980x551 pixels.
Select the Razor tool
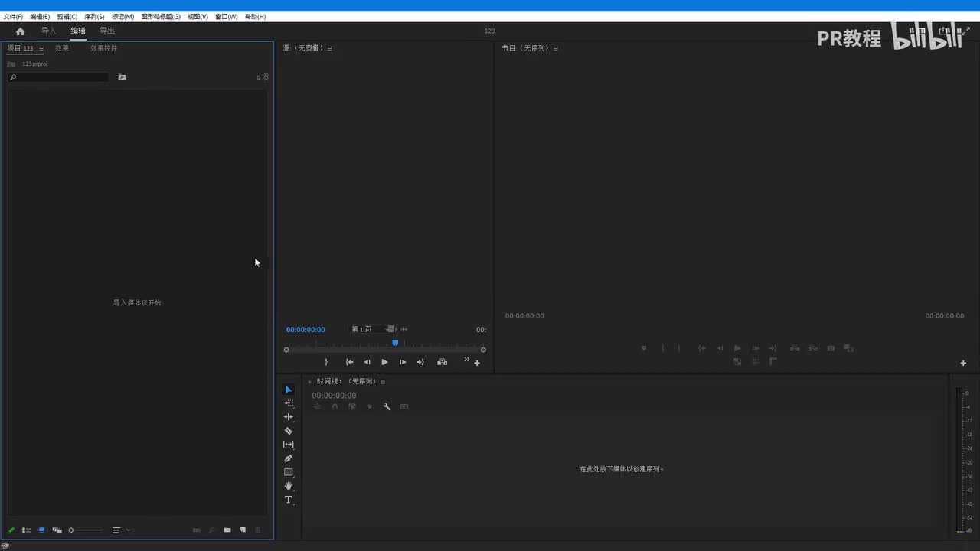click(x=289, y=431)
